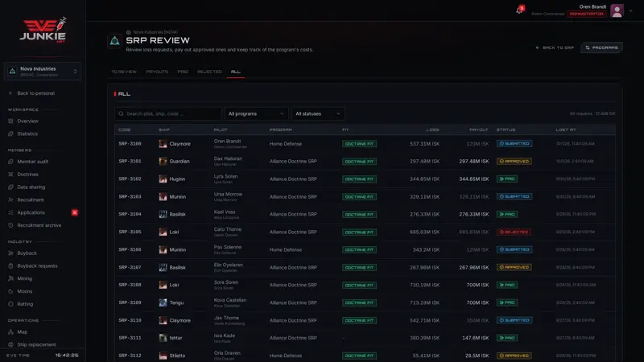This screenshot has height=362, width=644.
Task: Switch to the To Review tab
Action: (124, 72)
